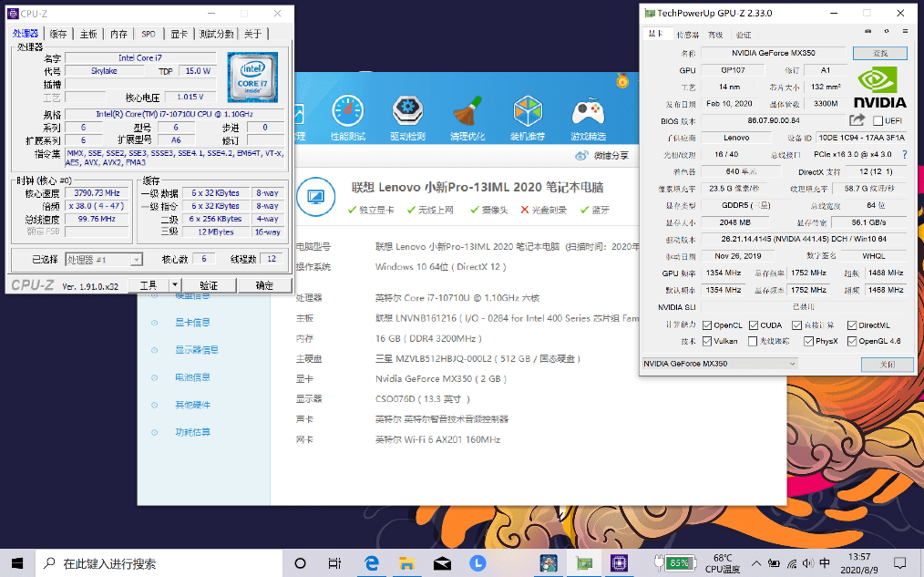
Task: Toggle the UEFI checkbox in GPU-Z
Action: pyautogui.click(x=878, y=120)
